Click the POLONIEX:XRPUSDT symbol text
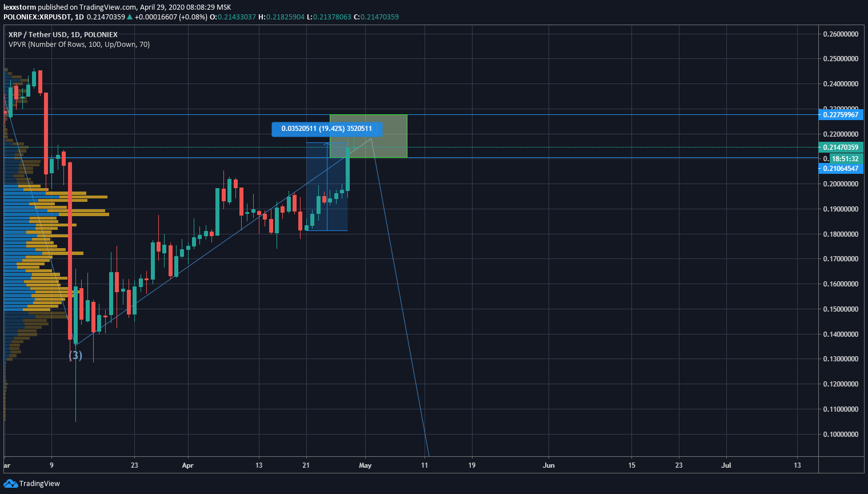 click(x=38, y=17)
